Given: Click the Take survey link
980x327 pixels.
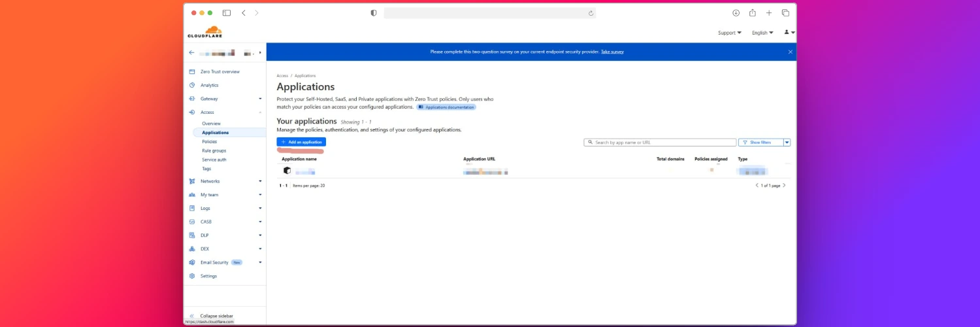Looking at the screenshot, I should tap(612, 52).
